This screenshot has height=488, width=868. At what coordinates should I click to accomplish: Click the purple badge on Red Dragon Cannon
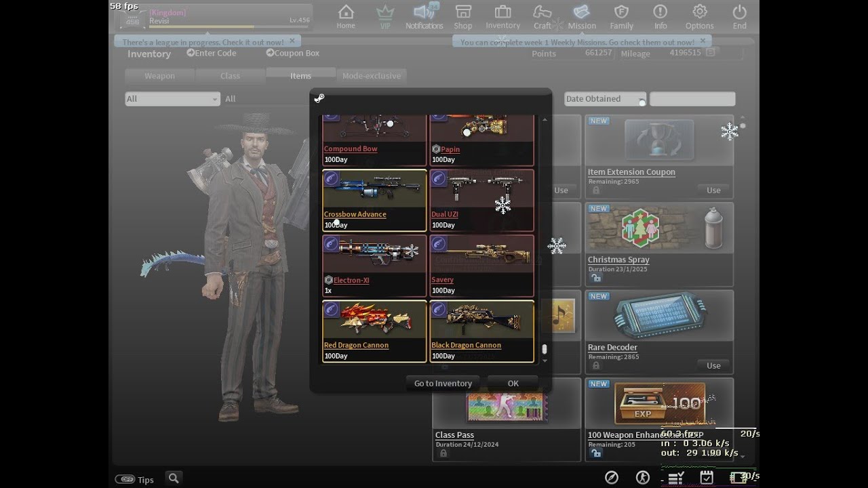tap(331, 310)
